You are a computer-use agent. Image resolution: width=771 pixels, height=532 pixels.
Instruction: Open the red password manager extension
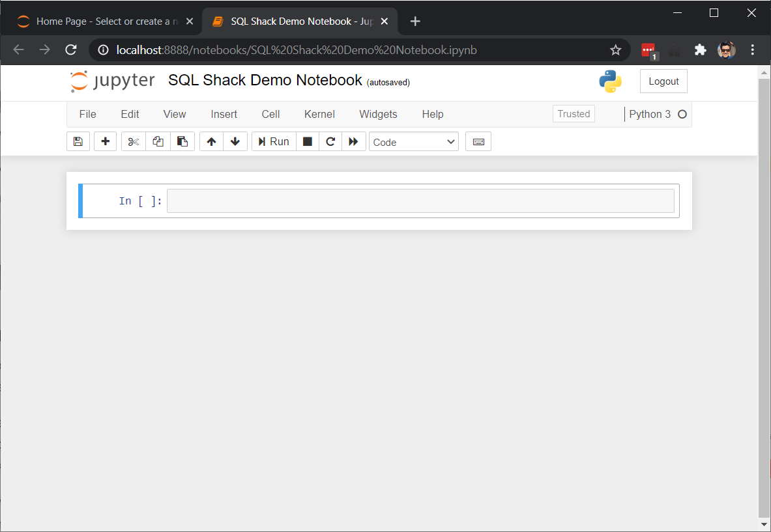click(649, 50)
